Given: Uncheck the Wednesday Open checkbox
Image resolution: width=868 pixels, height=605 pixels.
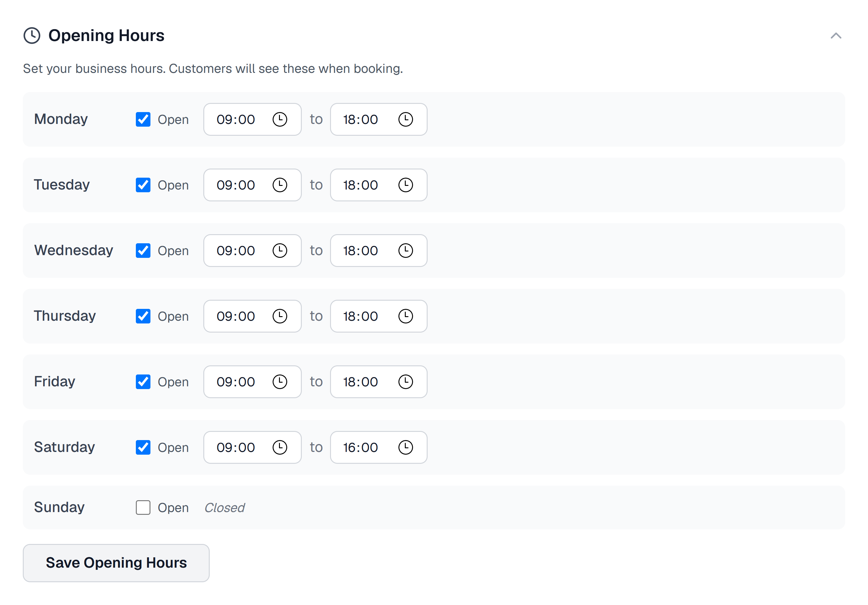Looking at the screenshot, I should coord(143,251).
